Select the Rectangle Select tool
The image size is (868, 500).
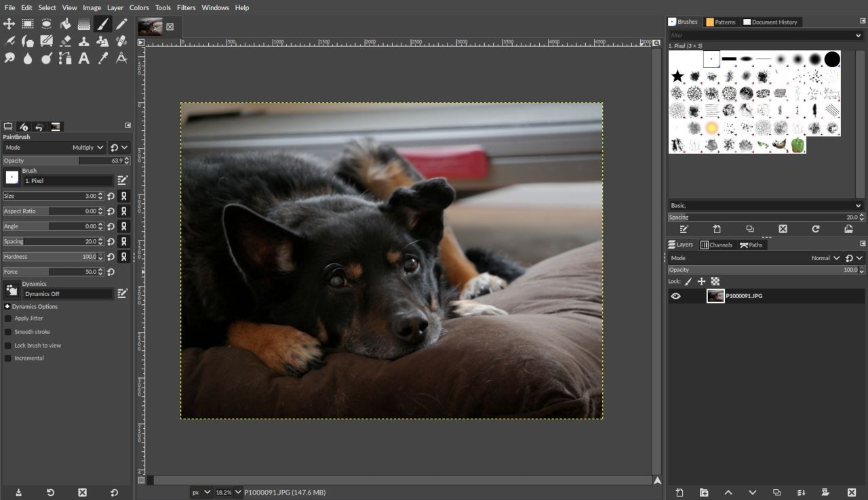point(28,24)
